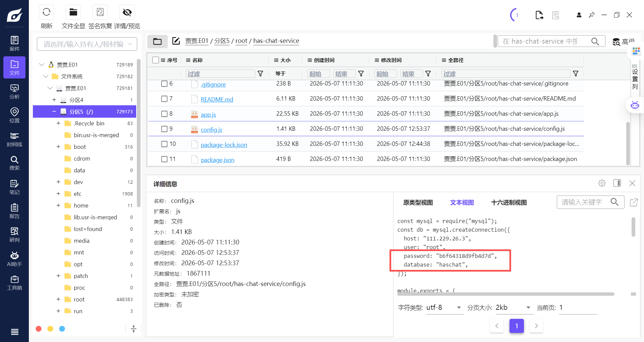The height and width of the screenshot is (342, 644).
Task: Close the 详细信息 panel
Action: pyautogui.click(x=632, y=183)
